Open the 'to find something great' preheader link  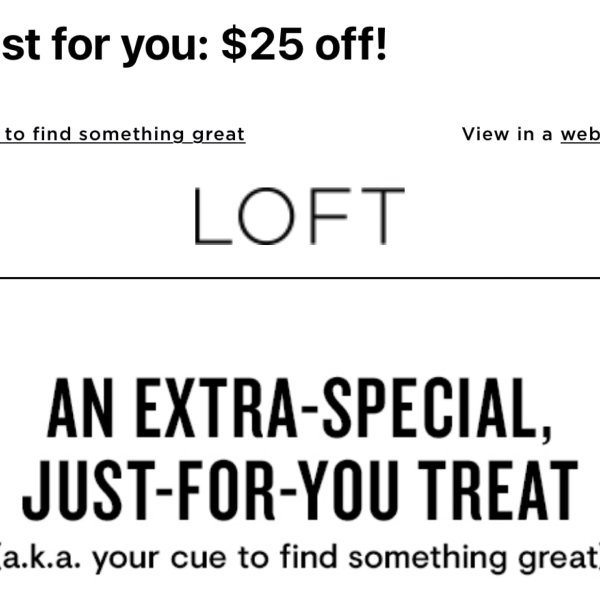(122, 135)
